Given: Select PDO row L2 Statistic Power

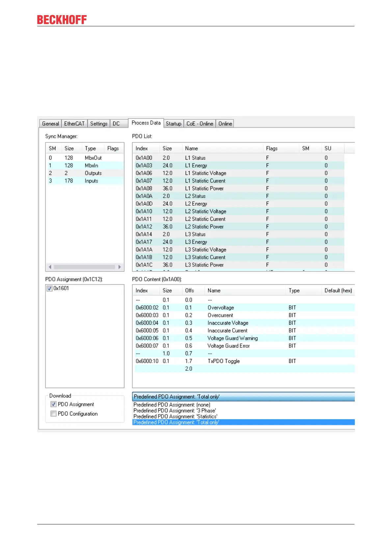Looking at the screenshot, I should point(239,227).
